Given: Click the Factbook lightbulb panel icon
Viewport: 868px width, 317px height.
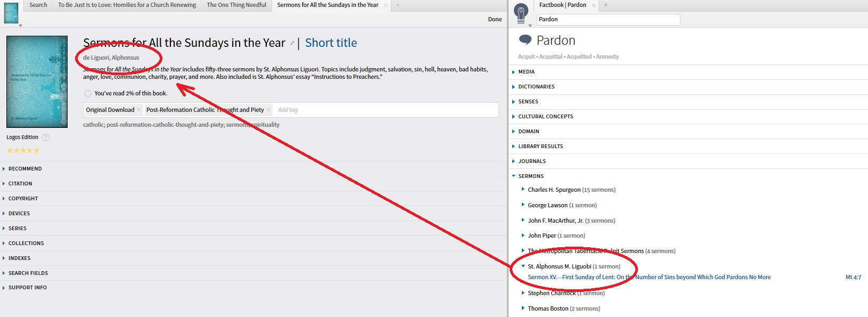Looking at the screenshot, I should coord(521,13).
